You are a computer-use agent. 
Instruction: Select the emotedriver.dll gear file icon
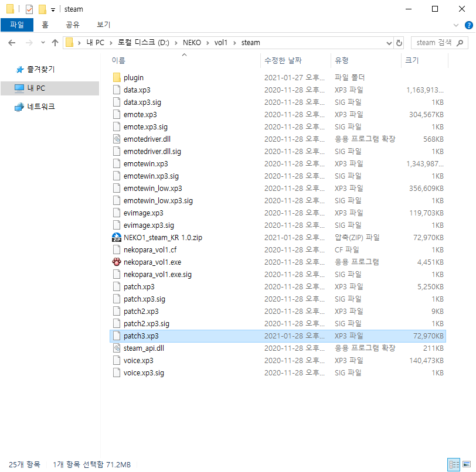117,139
